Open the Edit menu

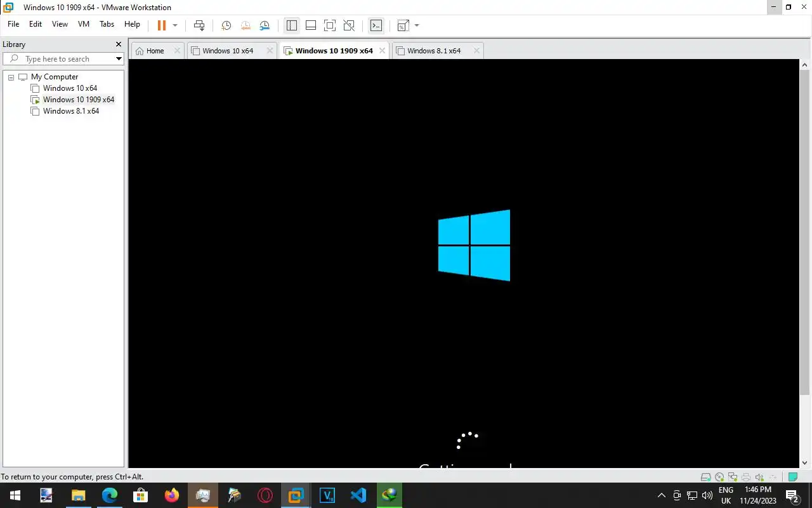pyautogui.click(x=36, y=24)
